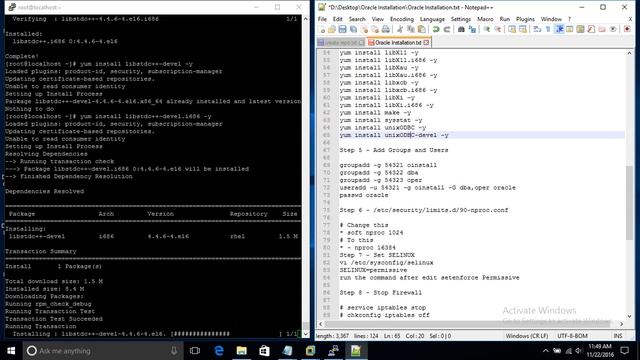Click line 'passwd oracle' in editor
This screenshot has height=360, width=640.
click(364, 195)
